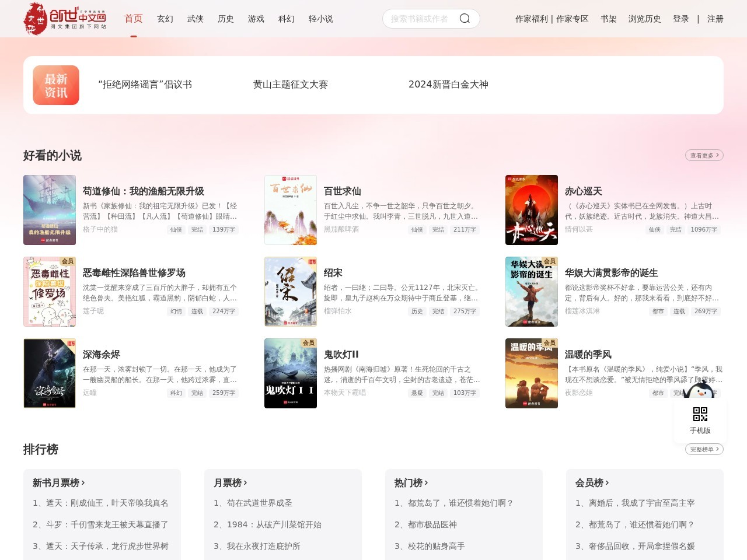Click author 本物天下霸唱
Viewport: 747px width, 560px height.
345,393
